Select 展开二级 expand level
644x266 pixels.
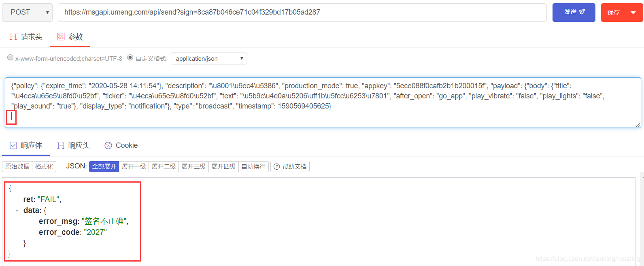coord(164,166)
